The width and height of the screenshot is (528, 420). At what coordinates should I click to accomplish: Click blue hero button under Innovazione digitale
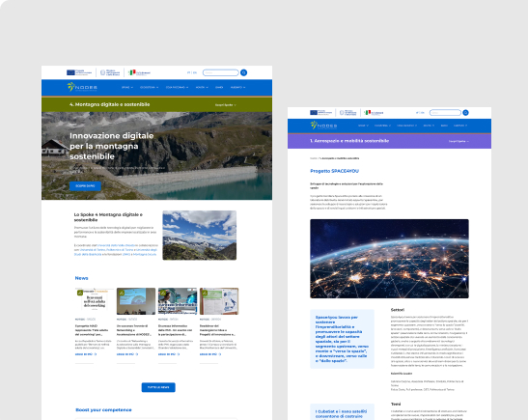pyautogui.click(x=85, y=186)
